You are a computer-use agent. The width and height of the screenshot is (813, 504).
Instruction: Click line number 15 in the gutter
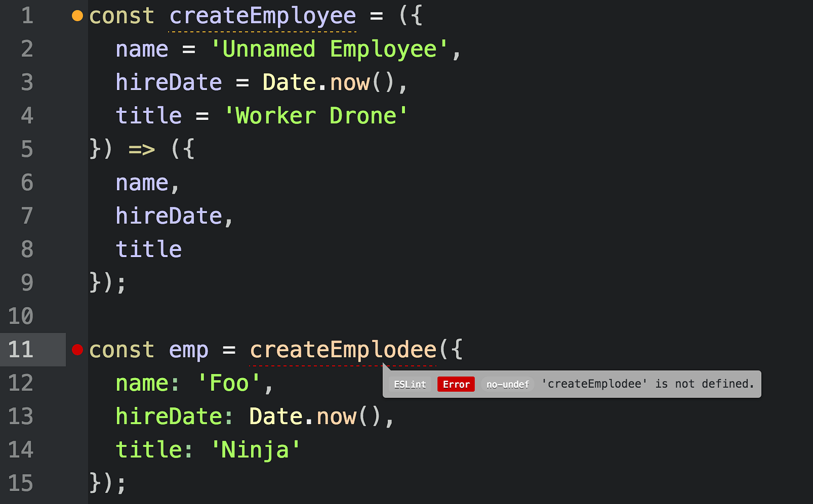pos(21,483)
